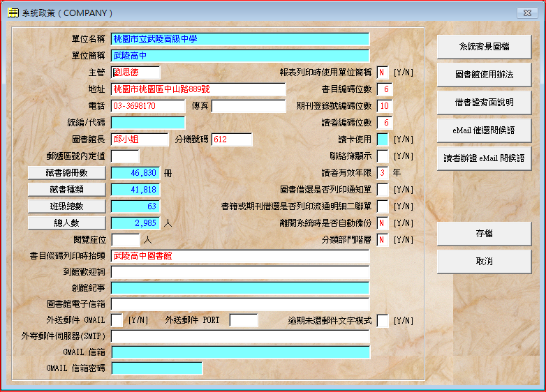Click the 外送郵件 PORT field
This screenshot has width=546, height=392.
point(244,320)
